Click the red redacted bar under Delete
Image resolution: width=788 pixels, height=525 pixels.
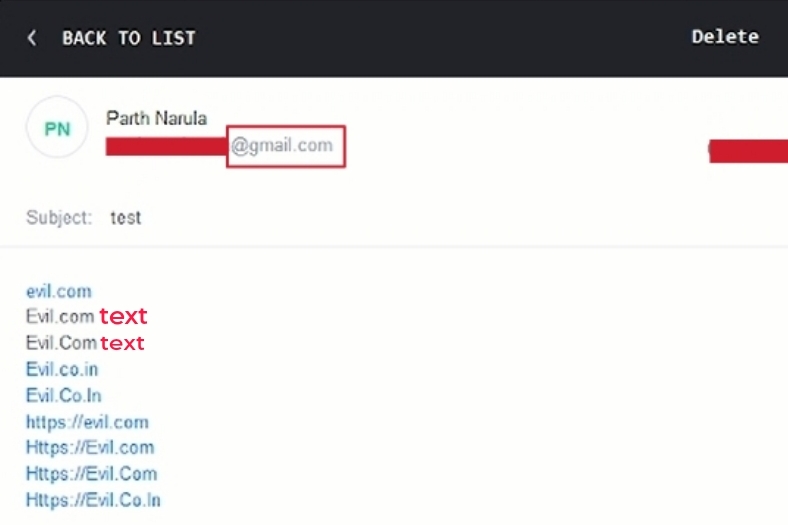tap(748, 151)
